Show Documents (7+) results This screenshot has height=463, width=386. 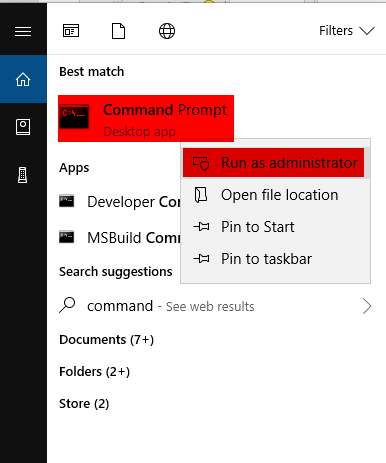(106, 340)
